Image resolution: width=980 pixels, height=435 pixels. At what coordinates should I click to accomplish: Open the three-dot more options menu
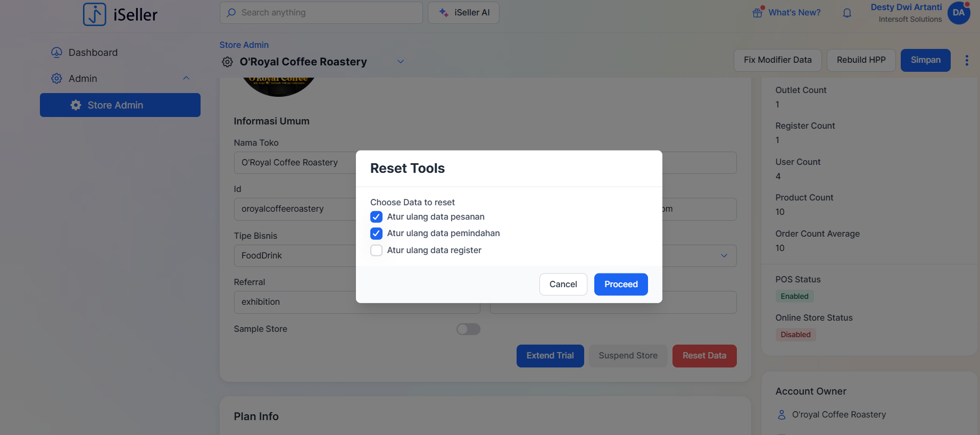(x=967, y=60)
